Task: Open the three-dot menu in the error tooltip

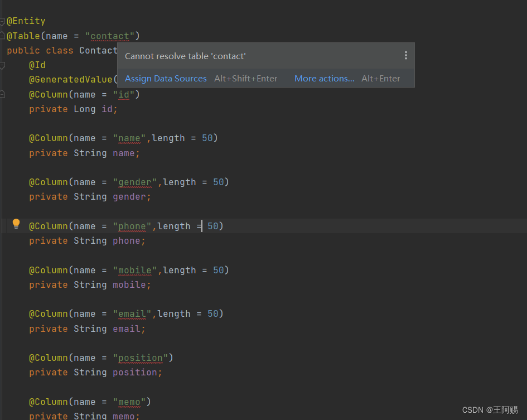Action: pyautogui.click(x=405, y=55)
